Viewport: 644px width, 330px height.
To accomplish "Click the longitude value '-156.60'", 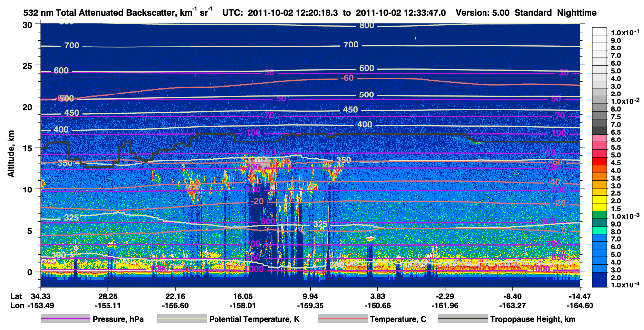I will [x=175, y=305].
